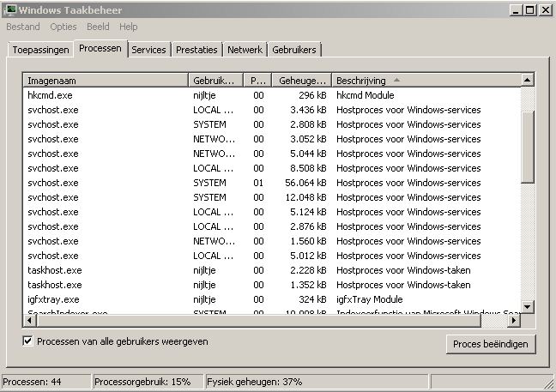The image size is (556, 392).
Task: Click the window resize grip corner
Action: click(549, 384)
